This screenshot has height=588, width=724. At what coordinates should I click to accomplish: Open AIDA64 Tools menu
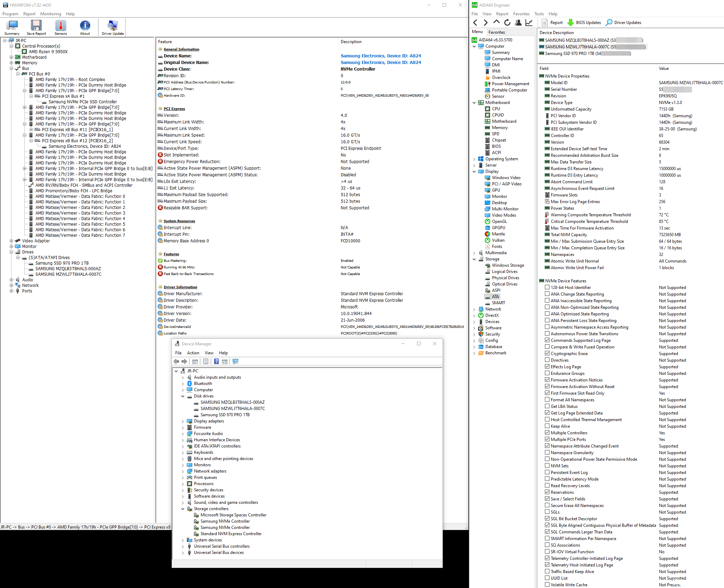pyautogui.click(x=539, y=14)
